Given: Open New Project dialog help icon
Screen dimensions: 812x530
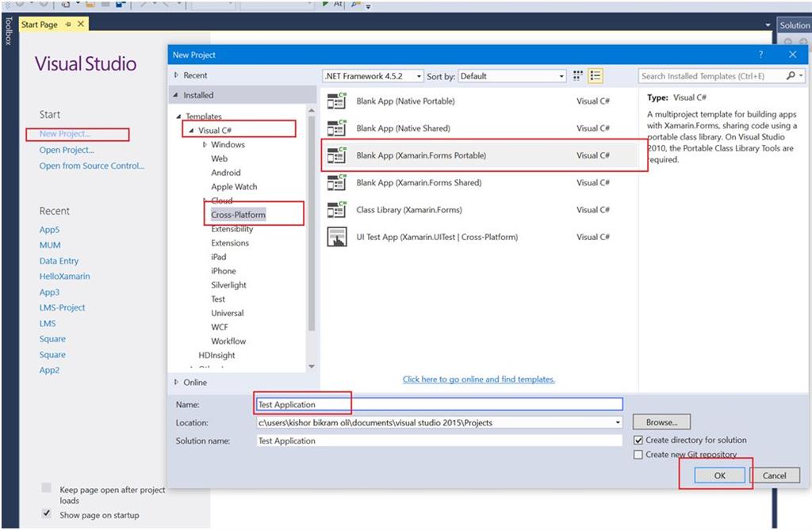Looking at the screenshot, I should (760, 55).
